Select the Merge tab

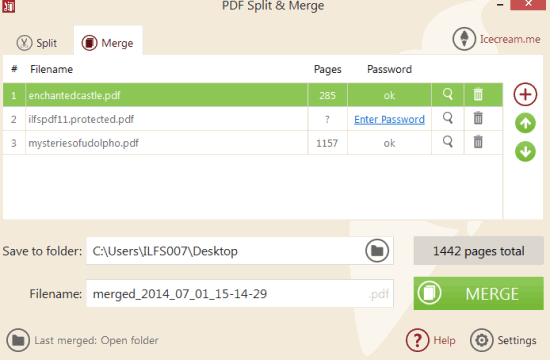108,43
